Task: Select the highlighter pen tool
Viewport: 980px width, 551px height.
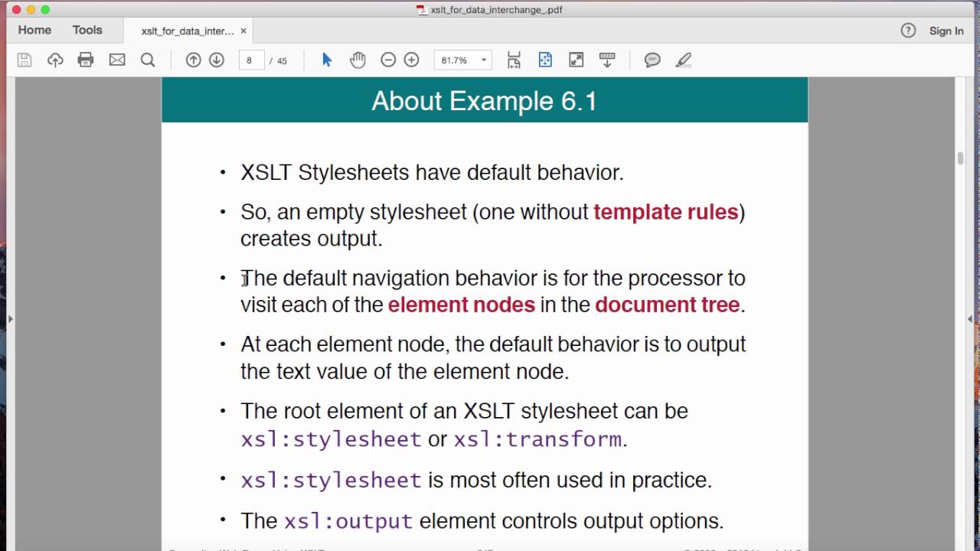Action: 684,60
